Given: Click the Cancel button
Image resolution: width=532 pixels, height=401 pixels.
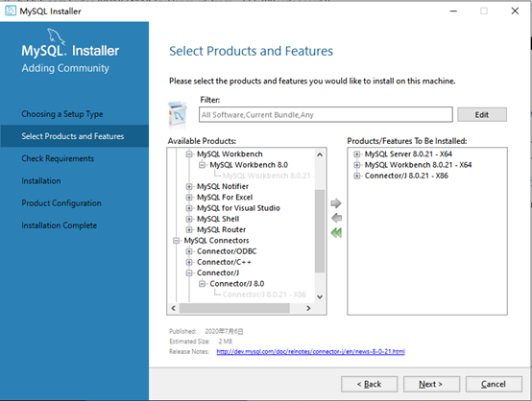Looking at the screenshot, I should pyautogui.click(x=494, y=384).
